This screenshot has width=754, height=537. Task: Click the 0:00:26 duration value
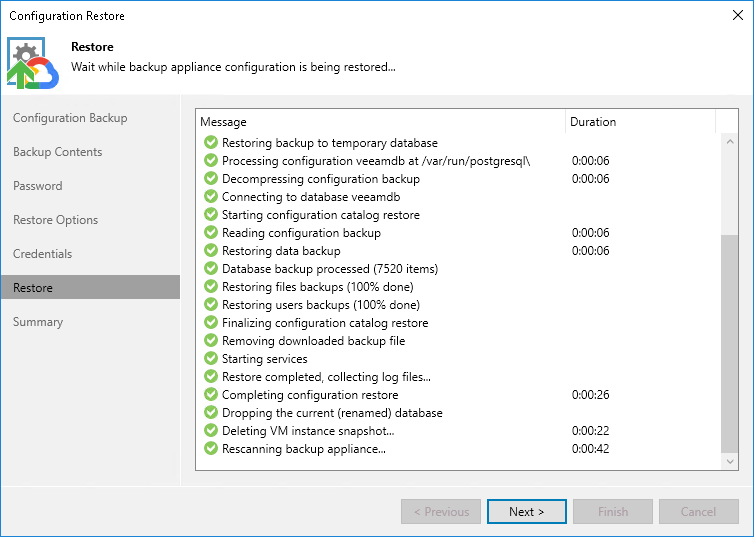tap(591, 395)
